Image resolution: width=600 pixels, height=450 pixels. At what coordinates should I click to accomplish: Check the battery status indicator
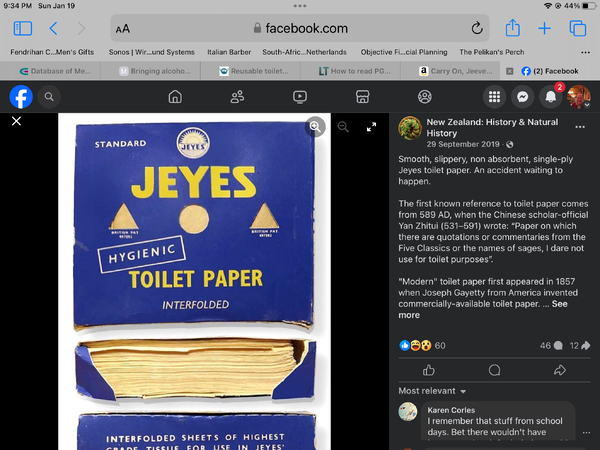588,6
